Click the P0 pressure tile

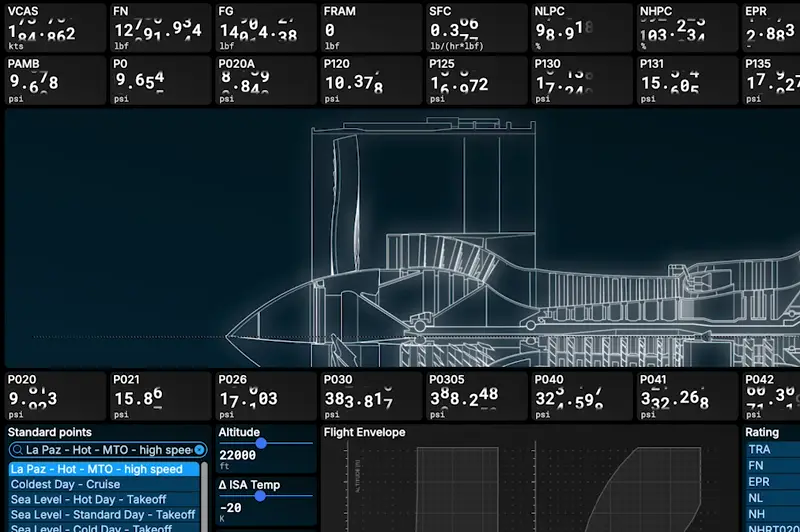point(161,81)
